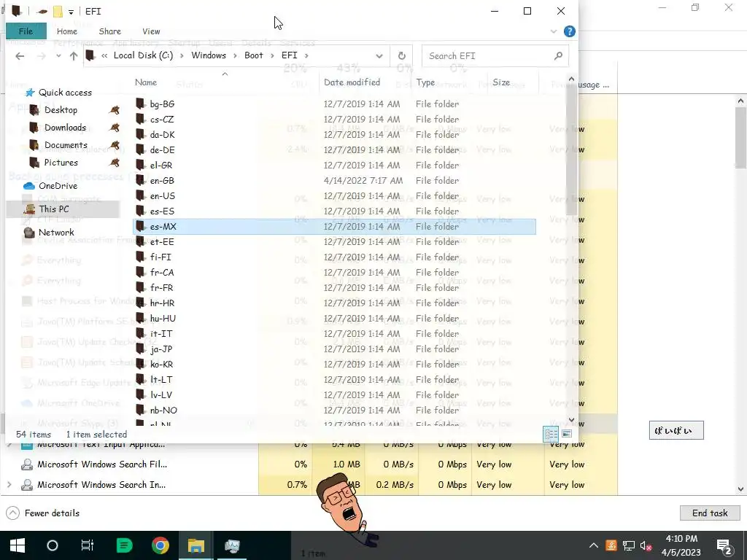Select the fr-CA folder

click(162, 273)
